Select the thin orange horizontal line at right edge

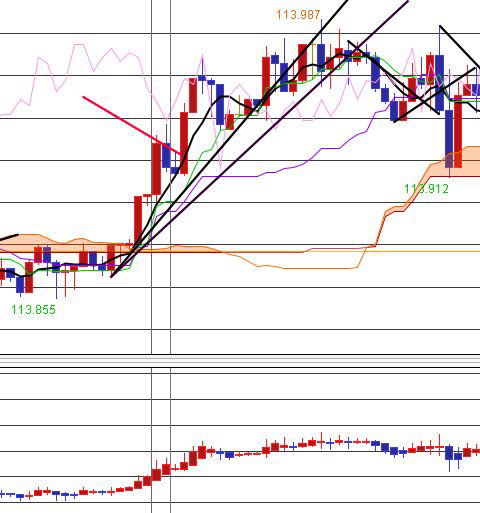(433, 251)
